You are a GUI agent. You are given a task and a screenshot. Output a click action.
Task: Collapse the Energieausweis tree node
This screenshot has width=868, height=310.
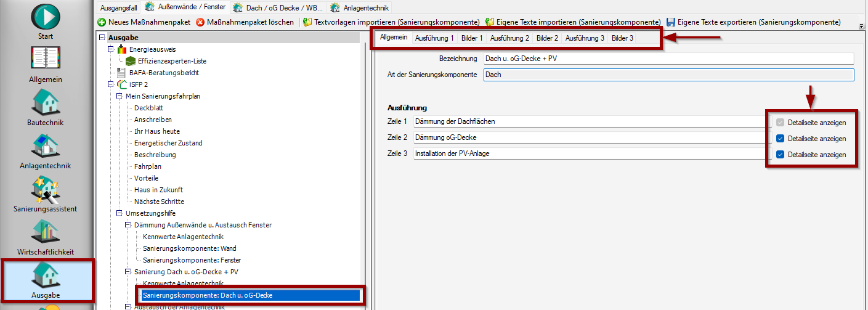coord(111,49)
